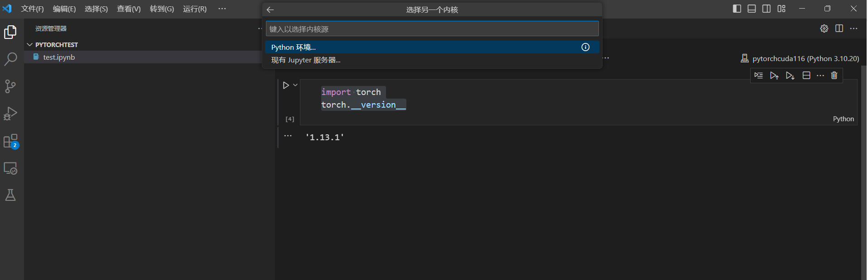Execute cell and below icon
This screenshot has height=280, width=868.
790,76
